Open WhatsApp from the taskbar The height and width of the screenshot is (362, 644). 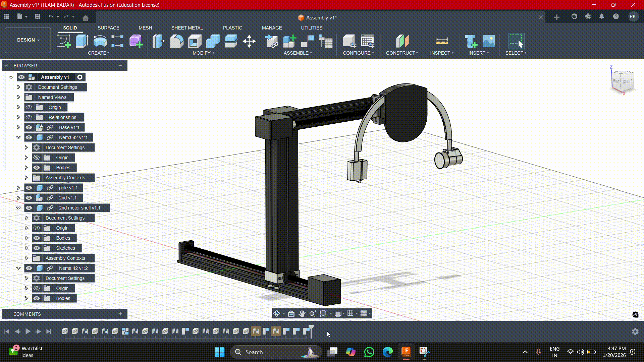click(369, 352)
